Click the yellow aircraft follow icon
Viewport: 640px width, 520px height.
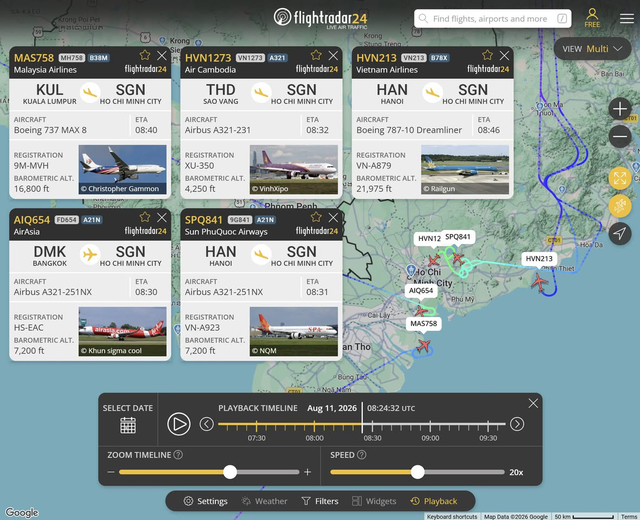[620, 206]
